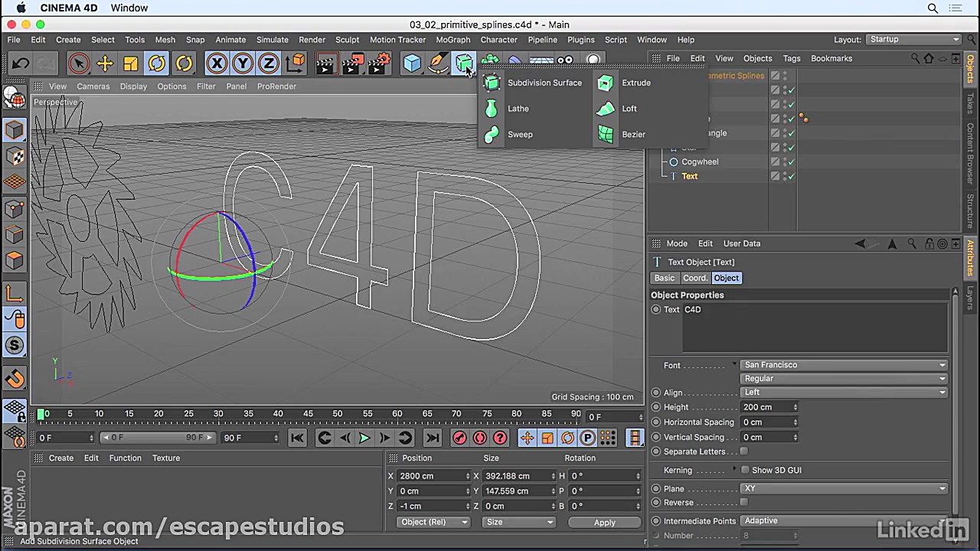Pick the Sweep generator from popup
The image size is (980, 551).
coord(492,135)
